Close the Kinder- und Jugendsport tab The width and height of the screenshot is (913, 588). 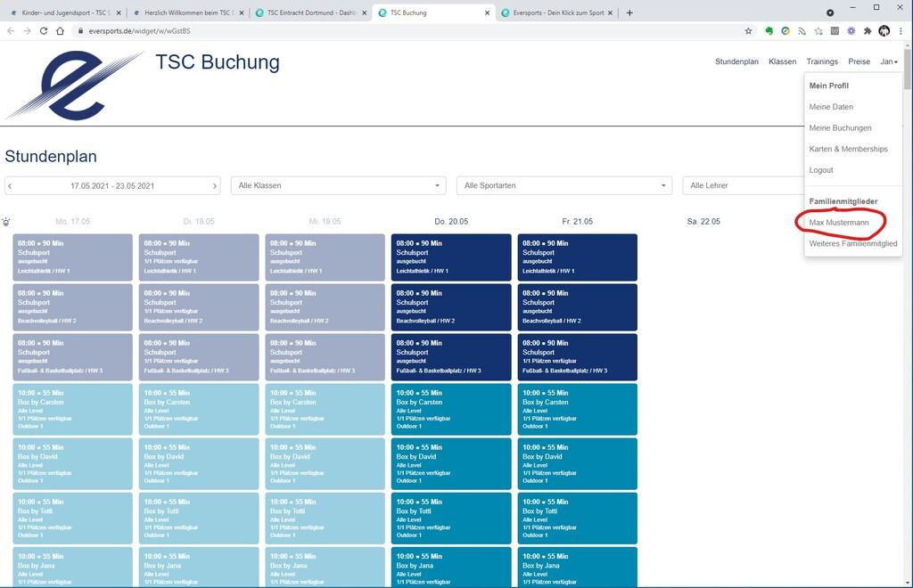[x=119, y=12]
